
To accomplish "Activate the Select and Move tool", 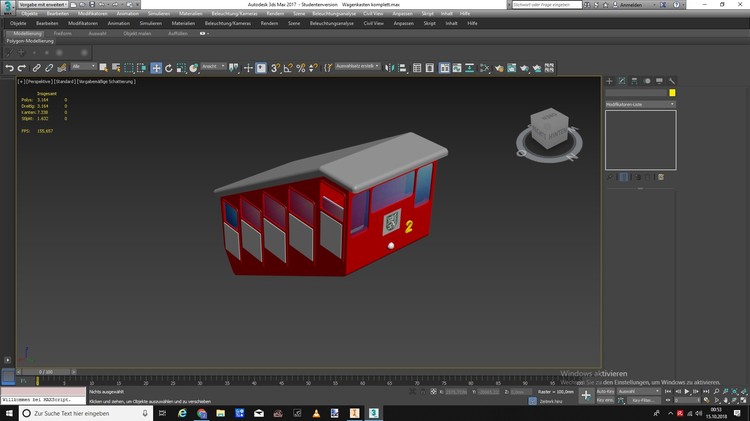I will pos(156,68).
